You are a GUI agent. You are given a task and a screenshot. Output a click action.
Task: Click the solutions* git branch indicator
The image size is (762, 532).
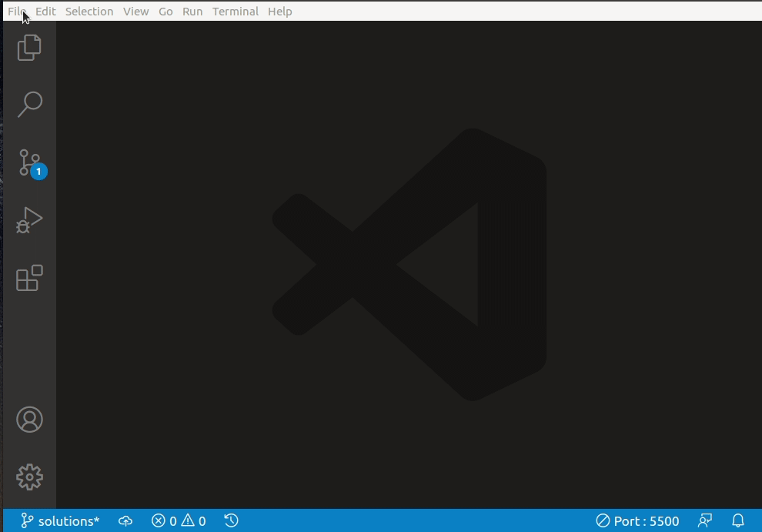pyautogui.click(x=60, y=520)
